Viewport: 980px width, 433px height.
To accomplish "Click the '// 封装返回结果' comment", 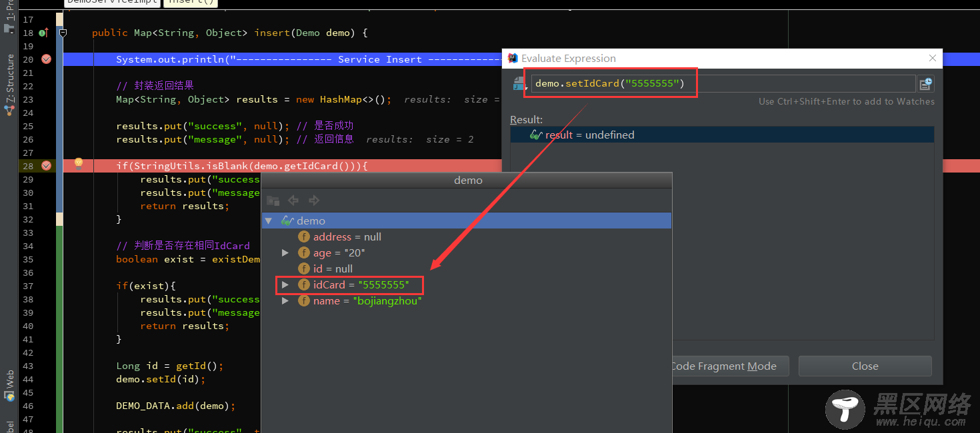I will (x=155, y=86).
